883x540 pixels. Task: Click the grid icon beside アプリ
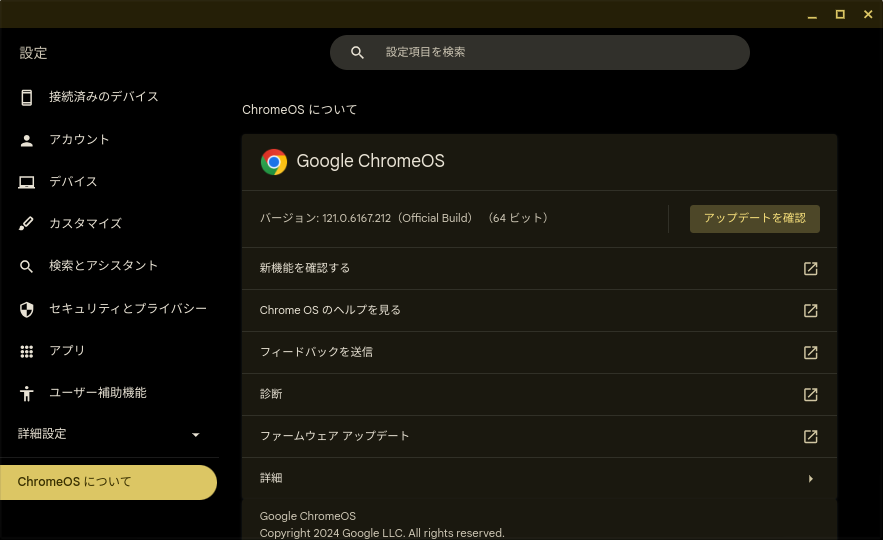click(x=26, y=351)
